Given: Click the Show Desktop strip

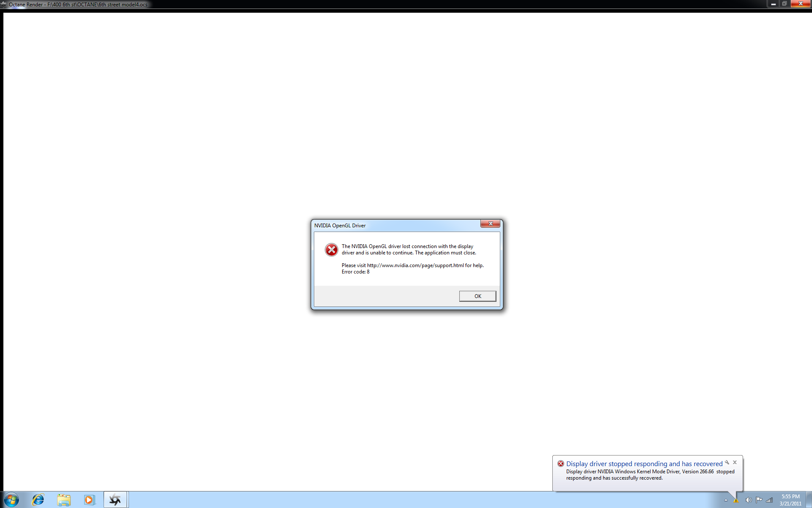Looking at the screenshot, I should (x=809, y=500).
